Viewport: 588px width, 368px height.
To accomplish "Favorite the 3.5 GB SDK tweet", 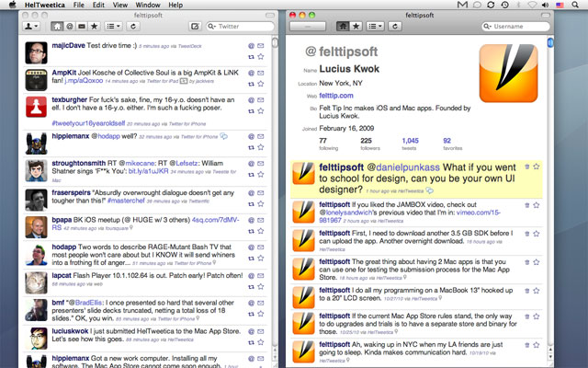I will click(x=537, y=234).
